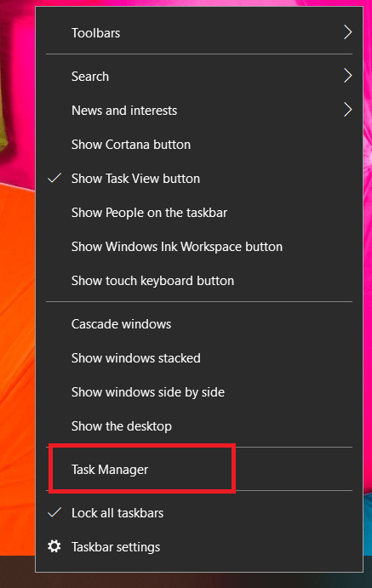372x588 pixels.
Task: Enable Show Windows Ink Workspace button
Action: pos(199,247)
